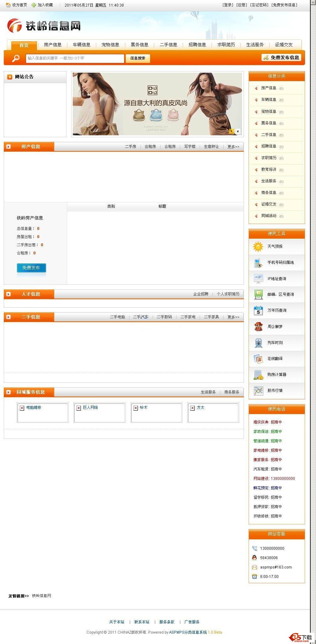The width and height of the screenshot is (316, 644).
Task: Click the leather bag banner image
Action: (157, 104)
